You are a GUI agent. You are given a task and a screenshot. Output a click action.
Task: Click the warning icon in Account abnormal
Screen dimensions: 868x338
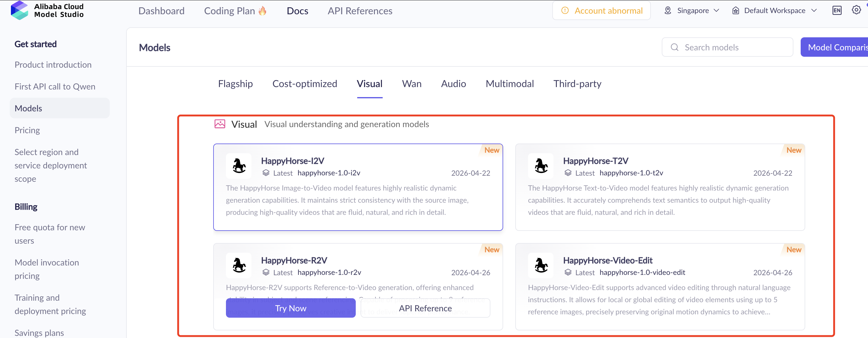pyautogui.click(x=565, y=11)
